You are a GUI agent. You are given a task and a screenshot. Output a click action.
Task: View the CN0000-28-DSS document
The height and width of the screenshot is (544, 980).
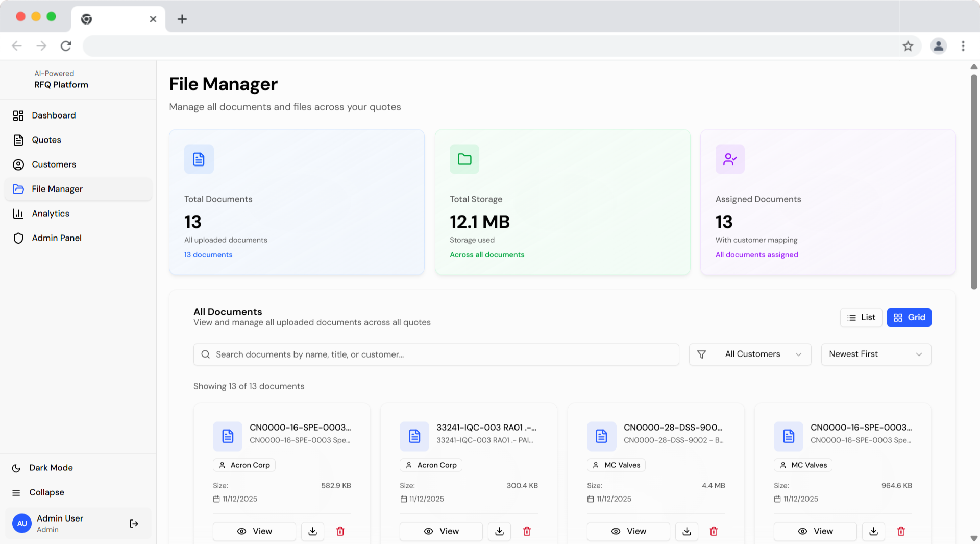click(628, 531)
